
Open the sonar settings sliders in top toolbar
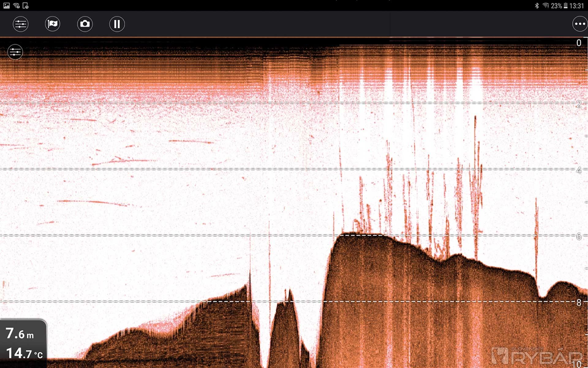21,24
